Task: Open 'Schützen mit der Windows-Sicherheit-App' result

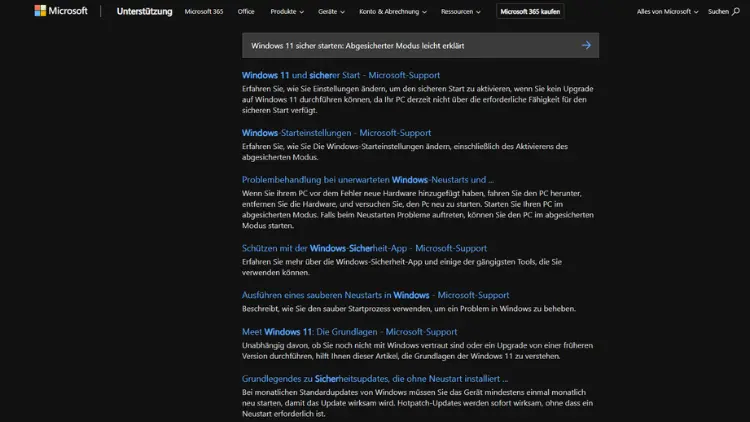Action: click(x=364, y=248)
